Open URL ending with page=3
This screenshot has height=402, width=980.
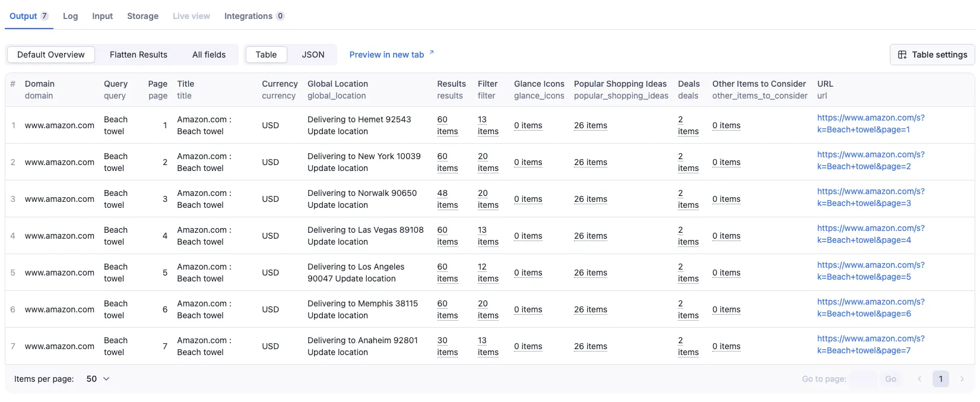pos(871,197)
